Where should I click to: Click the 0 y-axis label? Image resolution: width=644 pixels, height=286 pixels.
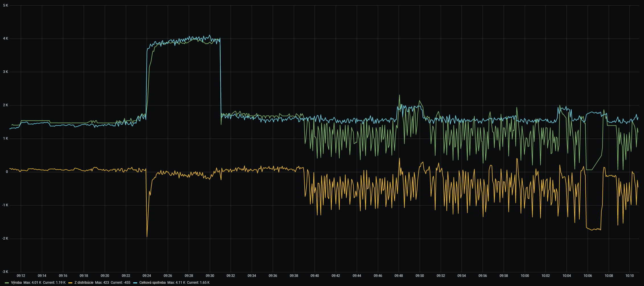(x=7, y=172)
